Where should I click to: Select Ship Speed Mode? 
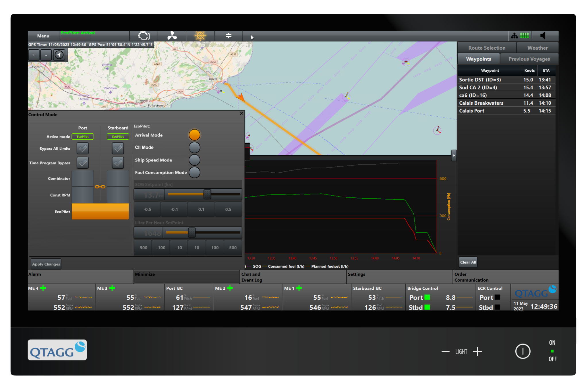[x=194, y=160]
